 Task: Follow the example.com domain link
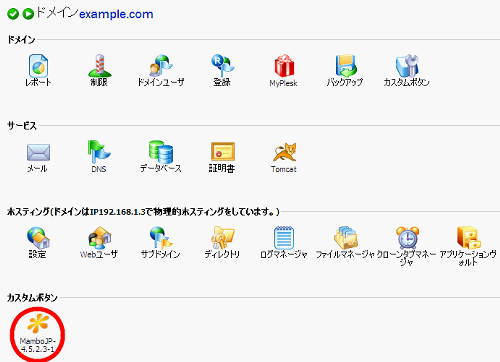coord(116,14)
